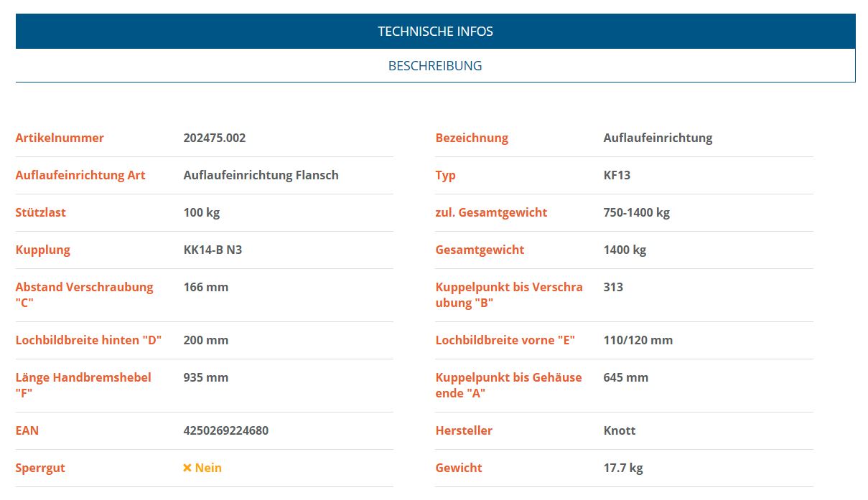Click the KF13 type value
Screen dimensions: 868x500
[617, 175]
